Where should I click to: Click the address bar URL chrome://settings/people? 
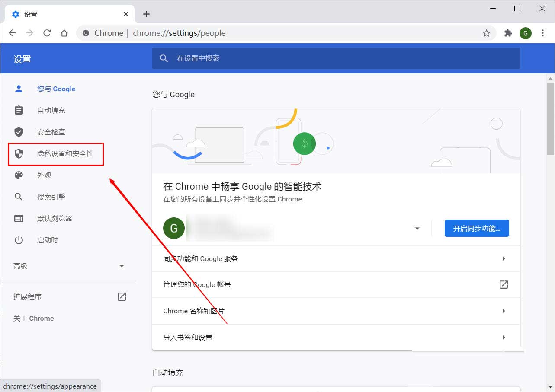[x=179, y=33]
